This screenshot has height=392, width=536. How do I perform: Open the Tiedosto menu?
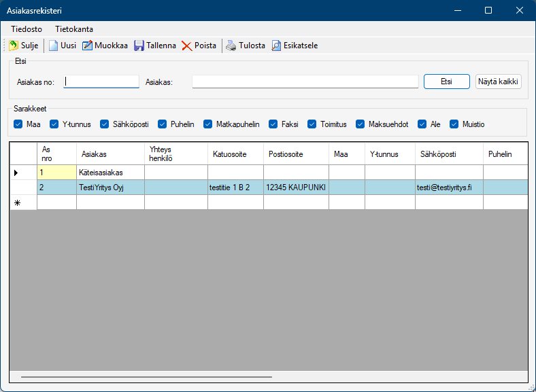point(27,29)
